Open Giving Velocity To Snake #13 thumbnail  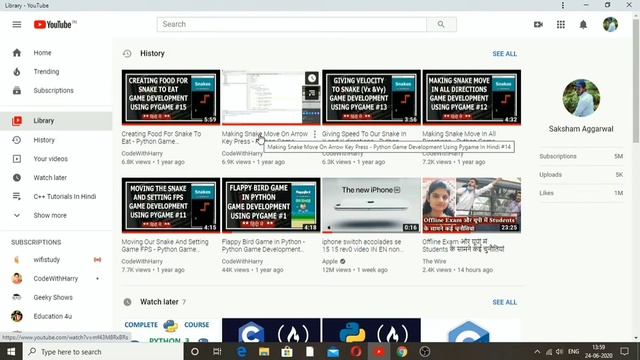click(x=371, y=97)
